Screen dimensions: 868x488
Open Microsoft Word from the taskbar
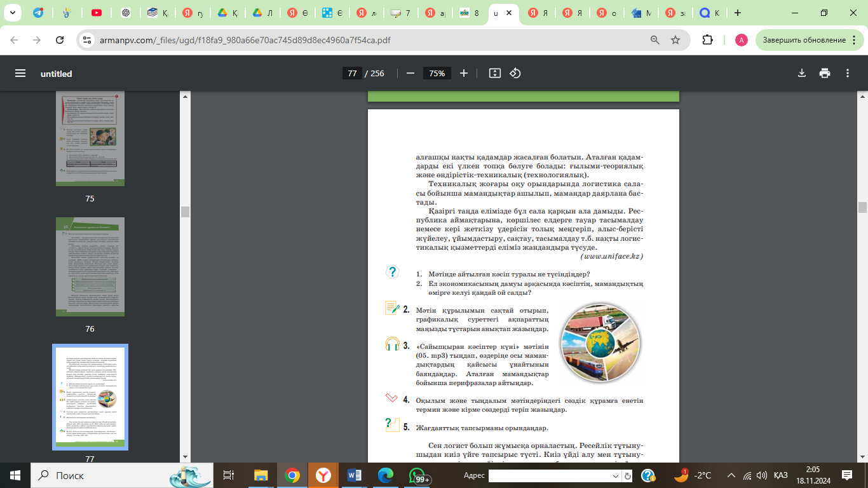pos(355,475)
